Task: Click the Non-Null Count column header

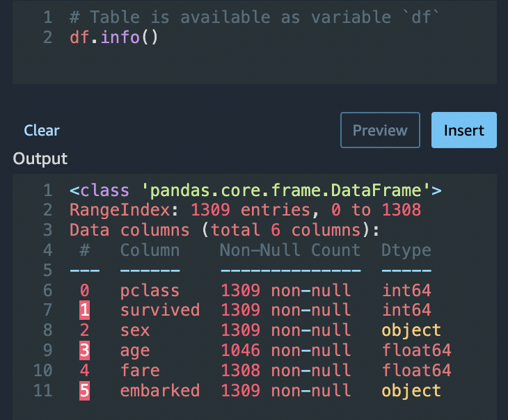Action: pos(289,250)
